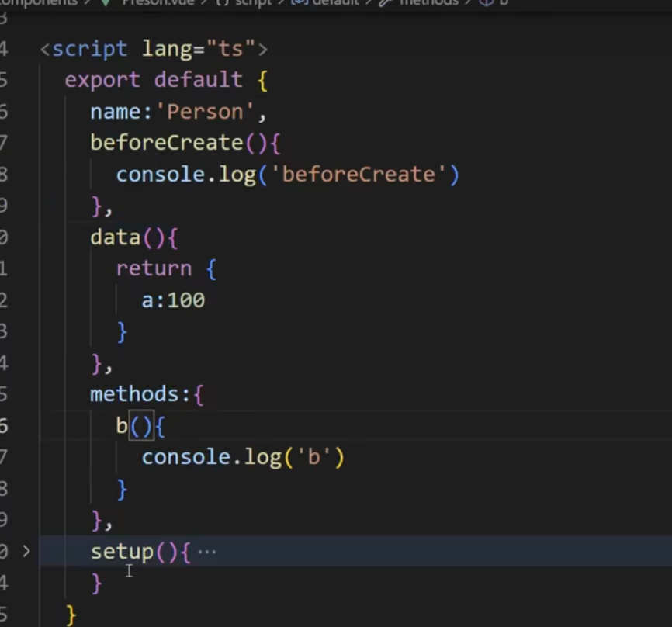
Task: Click the 'methods' breadcrumb segment
Action: tap(429, 2)
